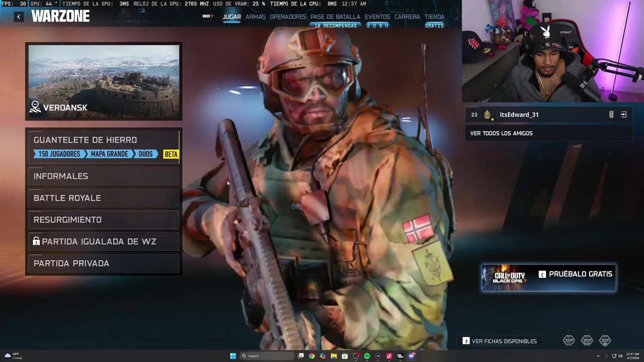
Task: Click the 150 JUGADORES tag
Action: pos(59,154)
